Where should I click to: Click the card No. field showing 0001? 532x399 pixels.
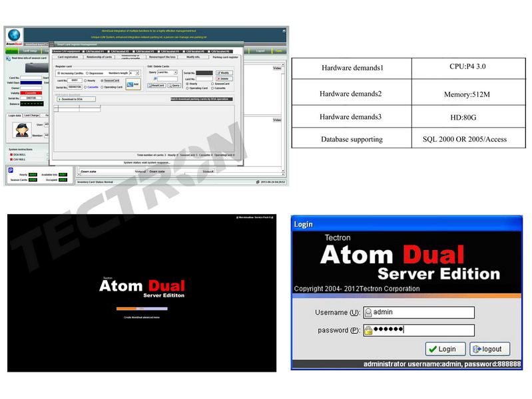pos(75,80)
